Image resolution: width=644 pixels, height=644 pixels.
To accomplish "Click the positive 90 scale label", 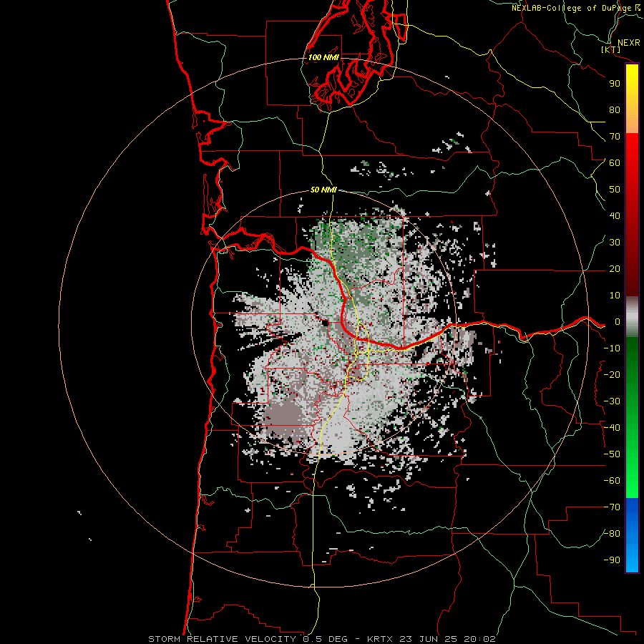I will 615,84.
